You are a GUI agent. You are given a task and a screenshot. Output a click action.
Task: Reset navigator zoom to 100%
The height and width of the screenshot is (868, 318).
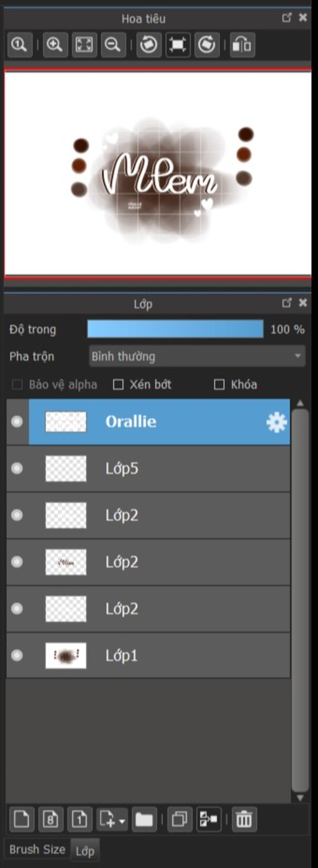click(x=20, y=45)
